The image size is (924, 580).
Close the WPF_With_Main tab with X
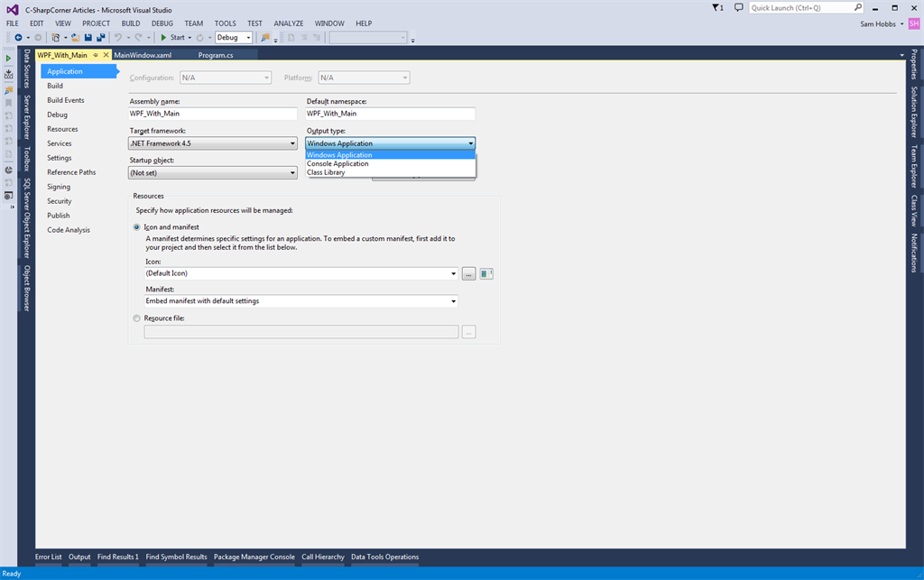[106, 55]
